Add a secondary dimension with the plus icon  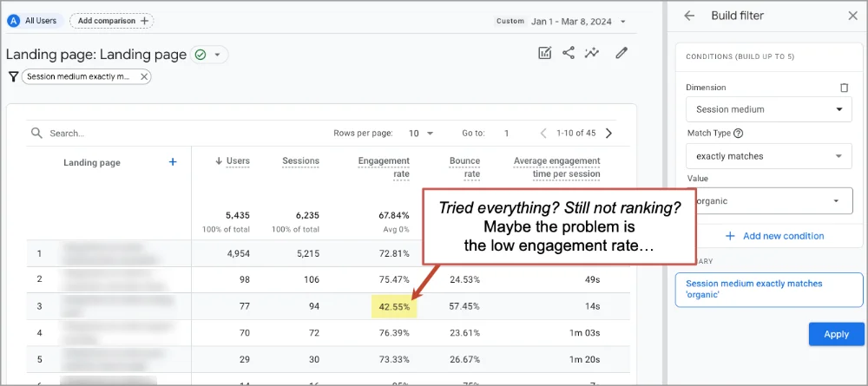coord(173,162)
